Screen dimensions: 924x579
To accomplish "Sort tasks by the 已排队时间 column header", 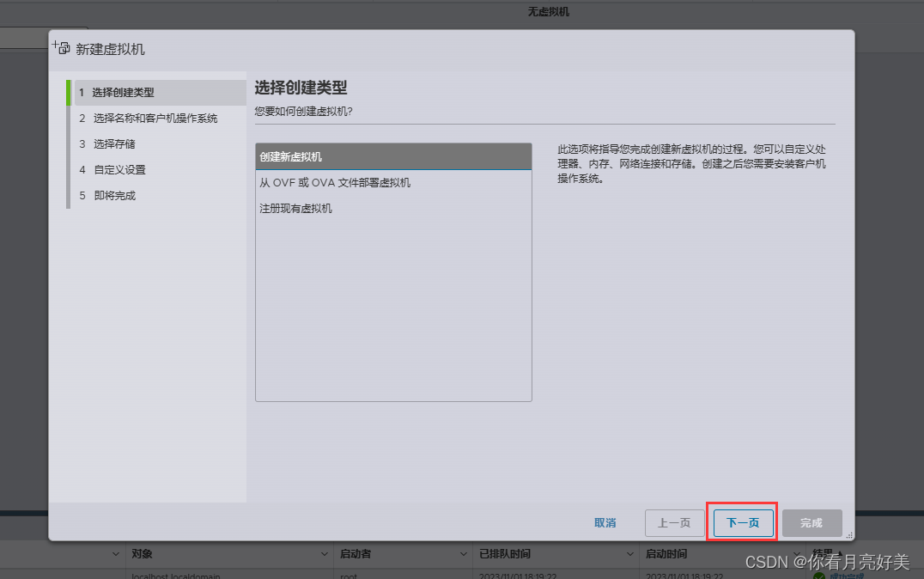I will pos(504,554).
